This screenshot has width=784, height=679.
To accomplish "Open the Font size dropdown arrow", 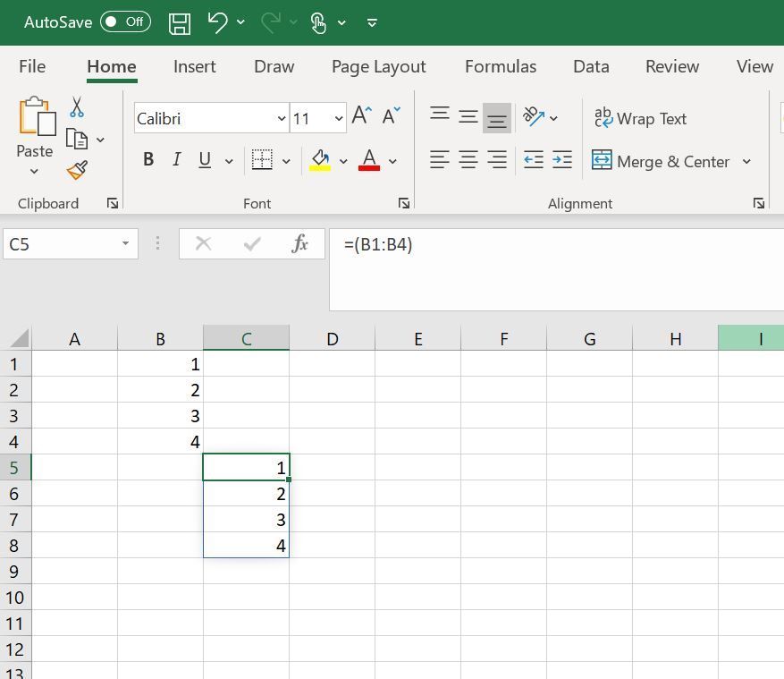I will point(339,119).
